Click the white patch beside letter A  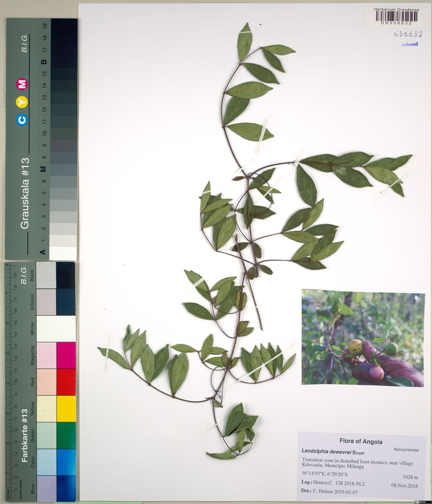(x=63, y=253)
